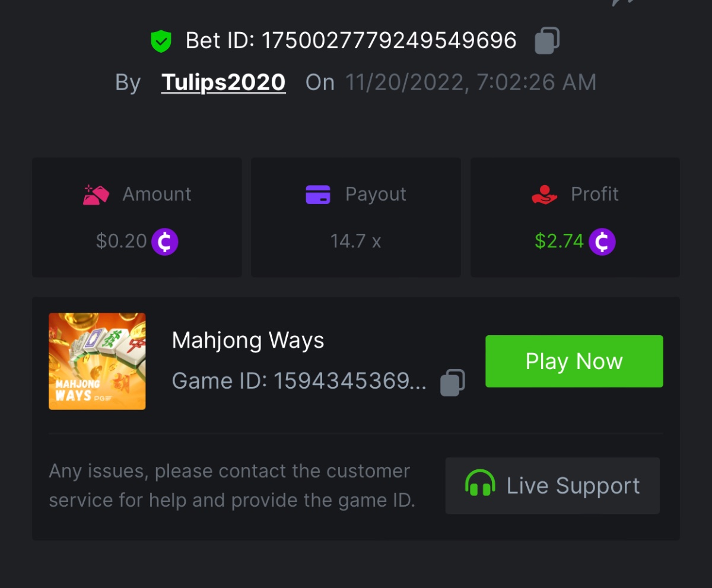This screenshot has width=712, height=588.
Task: Click the purple Payout card icon
Action: 318,195
